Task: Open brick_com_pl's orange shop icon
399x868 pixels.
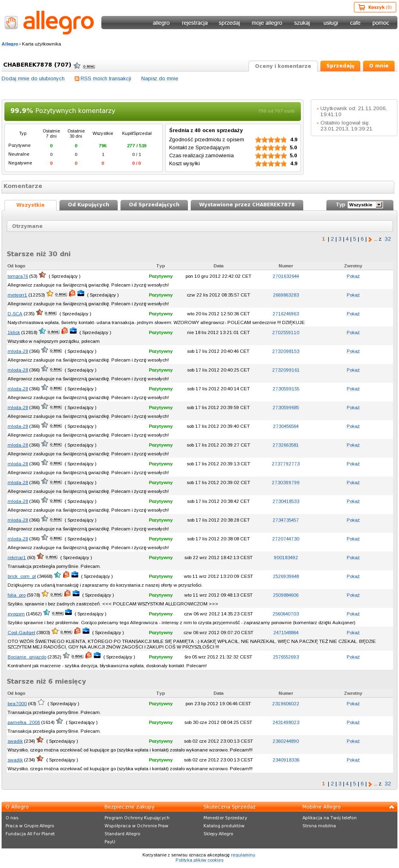Action: tap(66, 575)
